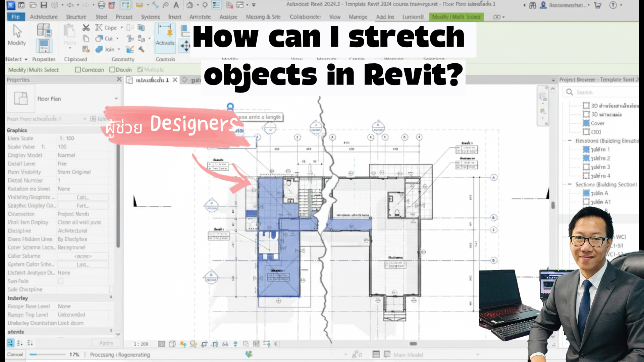Click the Print icon in quick access toolbar
Image resolution: width=644 pixels, height=362 pixels.
click(101, 5)
